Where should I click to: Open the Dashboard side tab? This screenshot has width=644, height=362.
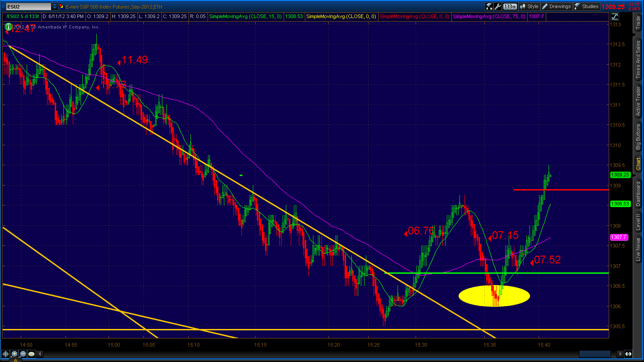[x=638, y=194]
